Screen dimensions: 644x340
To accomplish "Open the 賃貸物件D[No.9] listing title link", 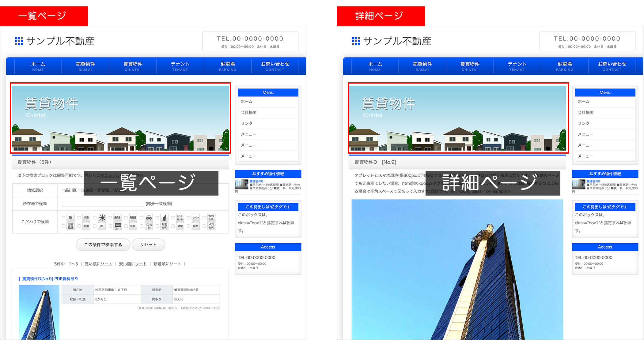I will pyautogui.click(x=50, y=279).
